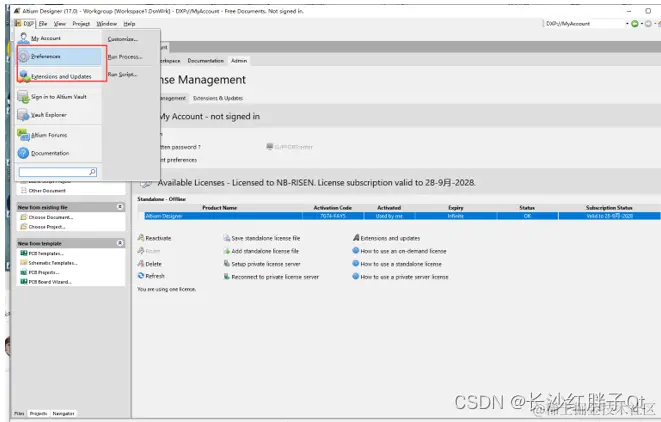
Task: Click the Expiry column header
Action: (x=456, y=207)
